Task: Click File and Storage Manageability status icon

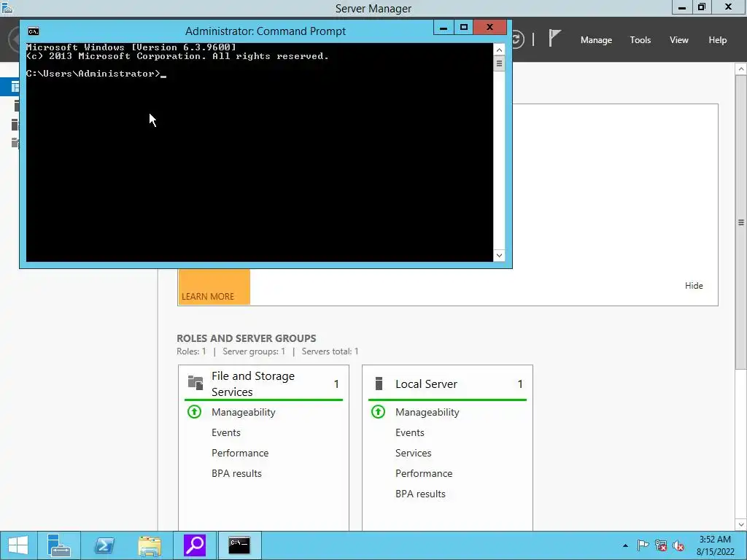Action: coord(194,411)
